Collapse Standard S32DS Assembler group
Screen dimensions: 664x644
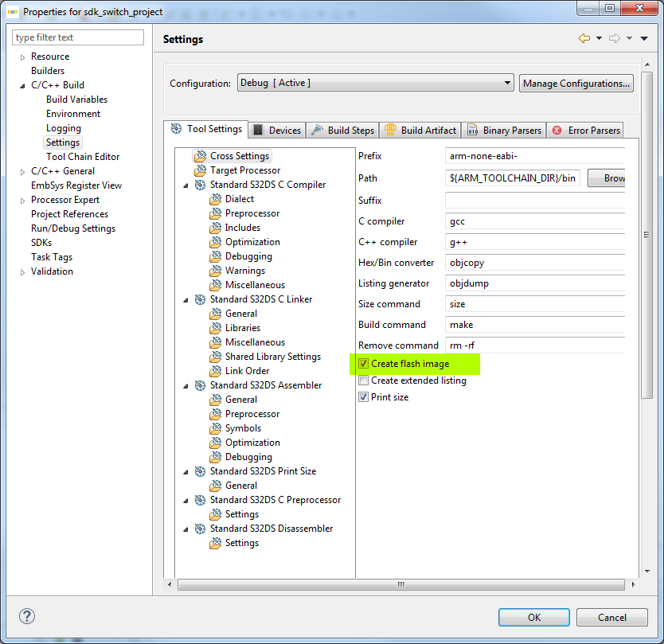tap(186, 387)
